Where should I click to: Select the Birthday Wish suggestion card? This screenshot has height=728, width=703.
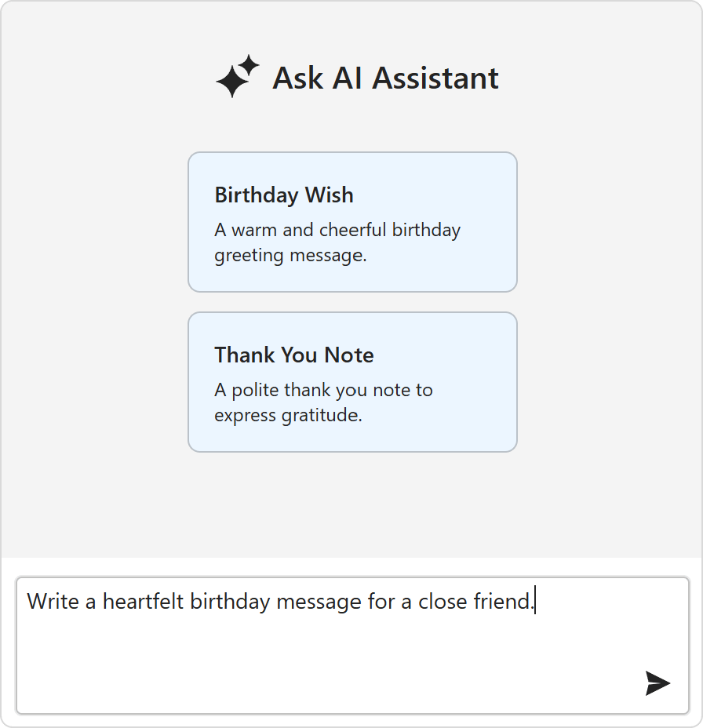click(352, 222)
